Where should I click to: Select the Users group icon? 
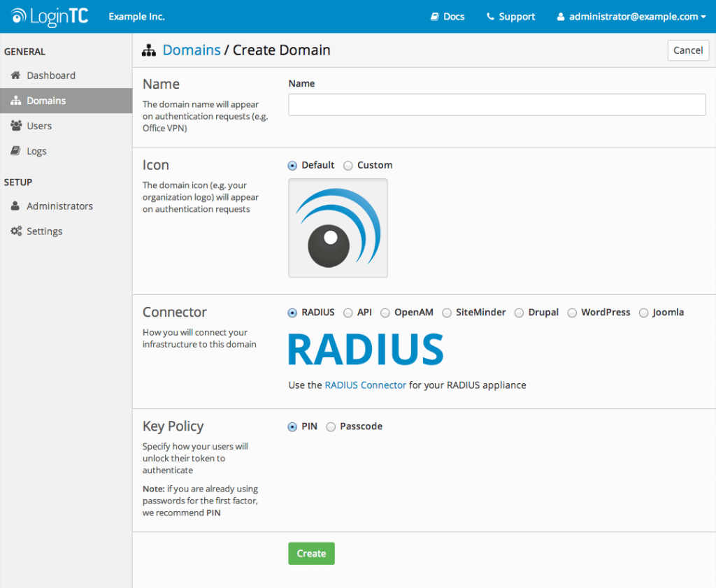(15, 125)
